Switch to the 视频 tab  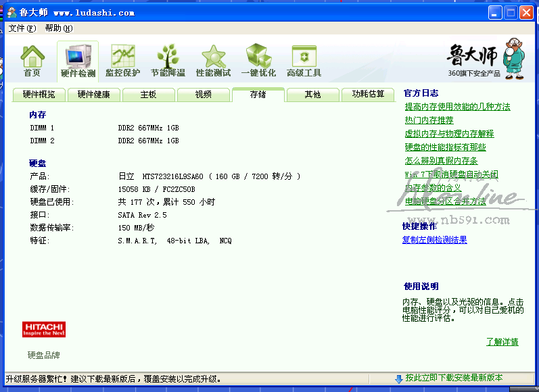(x=203, y=95)
